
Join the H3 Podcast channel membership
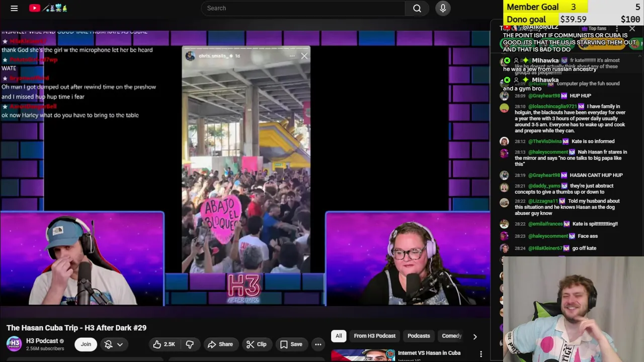86,344
